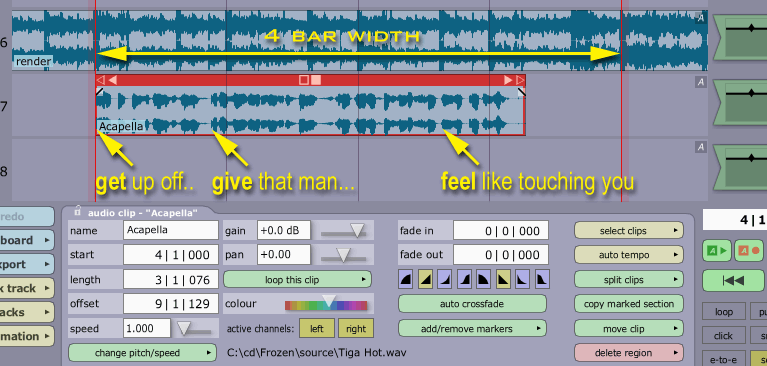Click the automation record icon button
767x366 pixels.
pyautogui.click(x=749, y=251)
